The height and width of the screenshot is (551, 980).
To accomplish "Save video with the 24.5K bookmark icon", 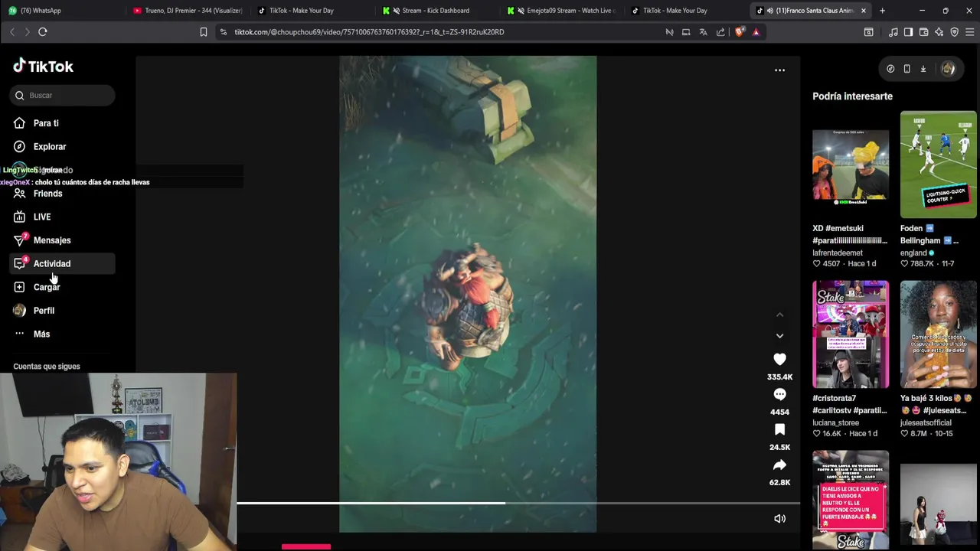I will point(779,430).
